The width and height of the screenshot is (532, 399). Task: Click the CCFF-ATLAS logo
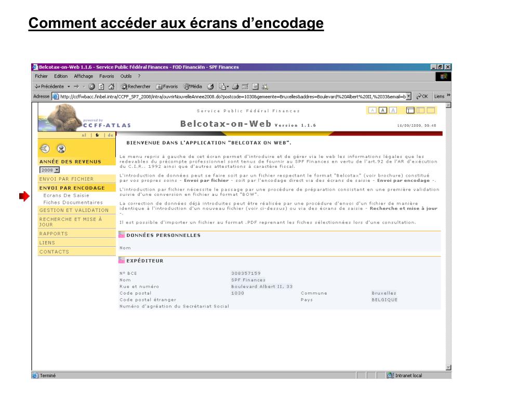click(x=84, y=117)
